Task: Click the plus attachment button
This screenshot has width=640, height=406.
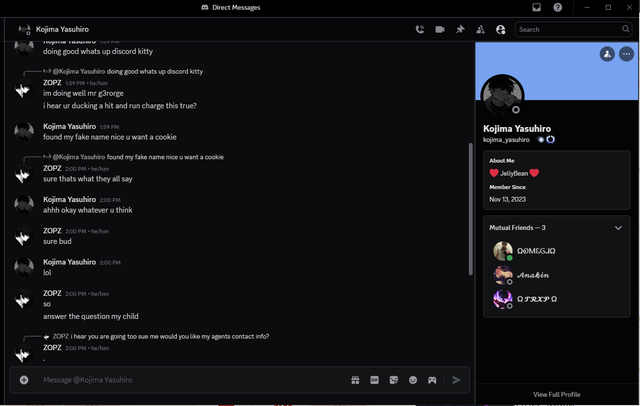Action: 24,380
